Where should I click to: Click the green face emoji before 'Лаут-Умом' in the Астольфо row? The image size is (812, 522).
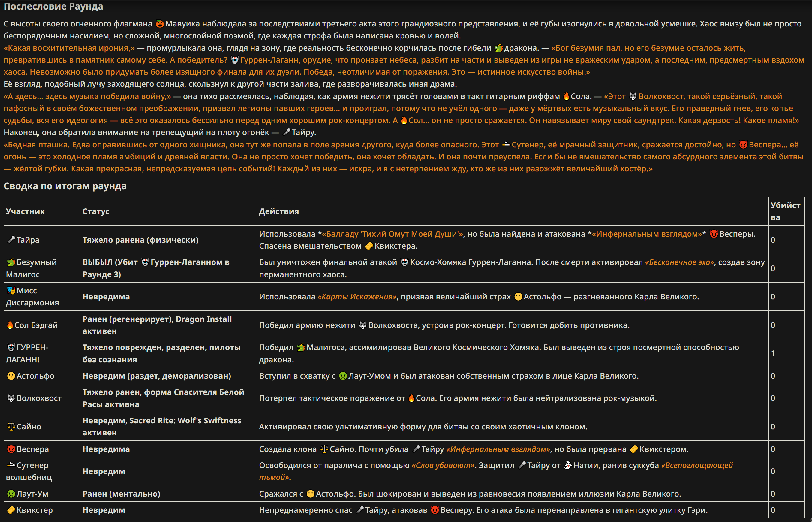(343, 376)
